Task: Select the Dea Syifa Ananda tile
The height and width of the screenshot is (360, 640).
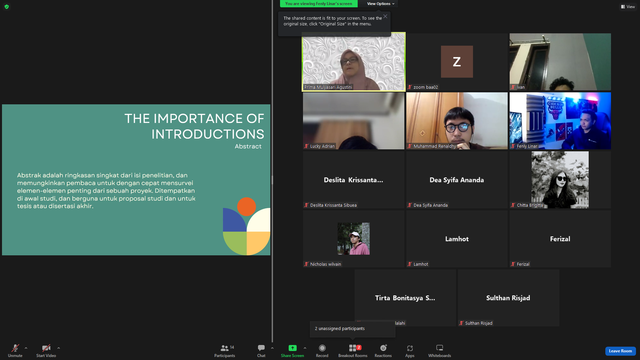Action: [457, 180]
